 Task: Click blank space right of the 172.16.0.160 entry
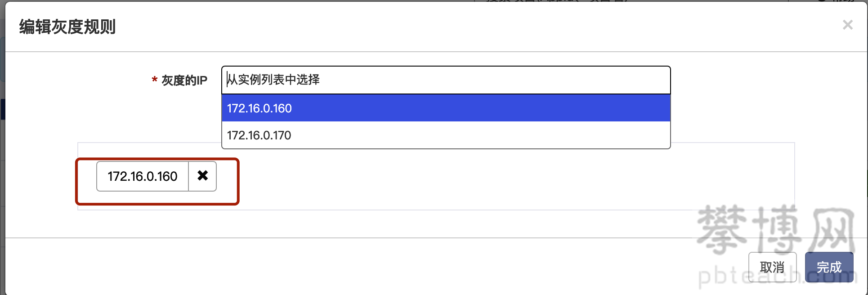[481, 108]
